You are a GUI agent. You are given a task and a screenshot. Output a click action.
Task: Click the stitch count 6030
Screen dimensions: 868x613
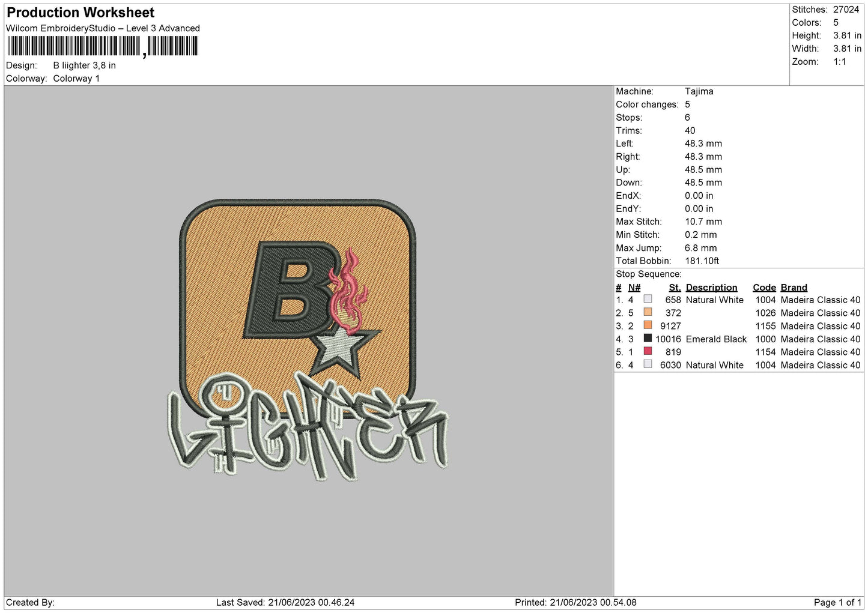670,365
